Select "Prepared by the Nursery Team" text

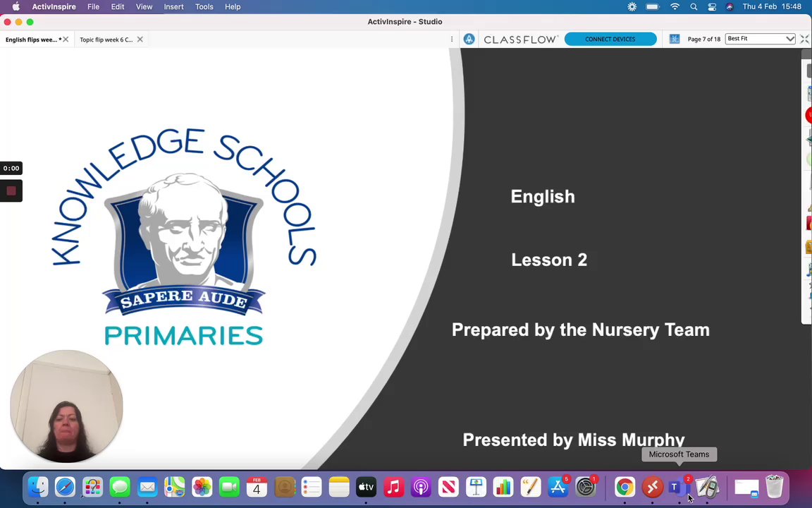click(581, 329)
